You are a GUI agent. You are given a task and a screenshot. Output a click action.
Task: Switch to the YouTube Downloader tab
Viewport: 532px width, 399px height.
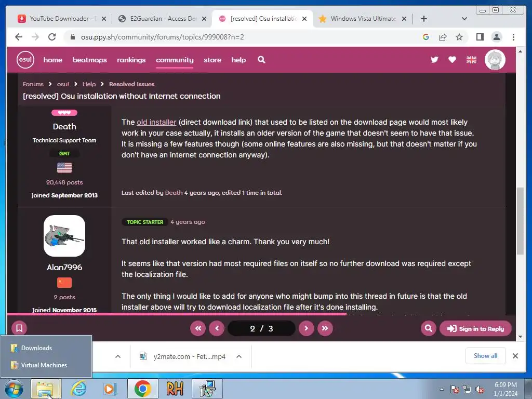(62, 19)
